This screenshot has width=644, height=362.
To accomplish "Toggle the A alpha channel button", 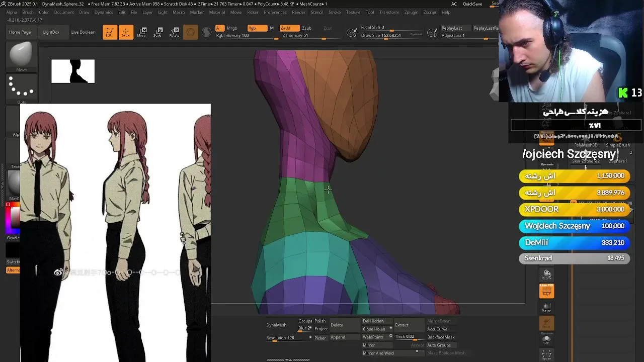I will (219, 28).
